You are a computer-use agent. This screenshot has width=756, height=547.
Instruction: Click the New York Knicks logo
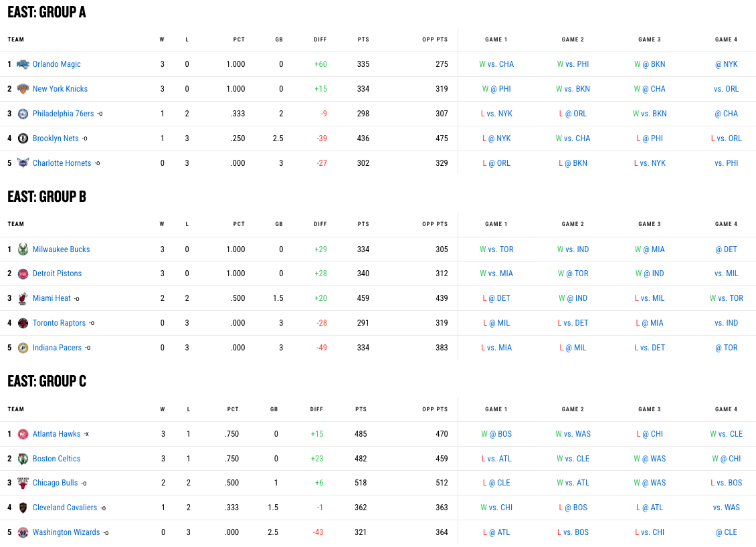[x=23, y=89]
